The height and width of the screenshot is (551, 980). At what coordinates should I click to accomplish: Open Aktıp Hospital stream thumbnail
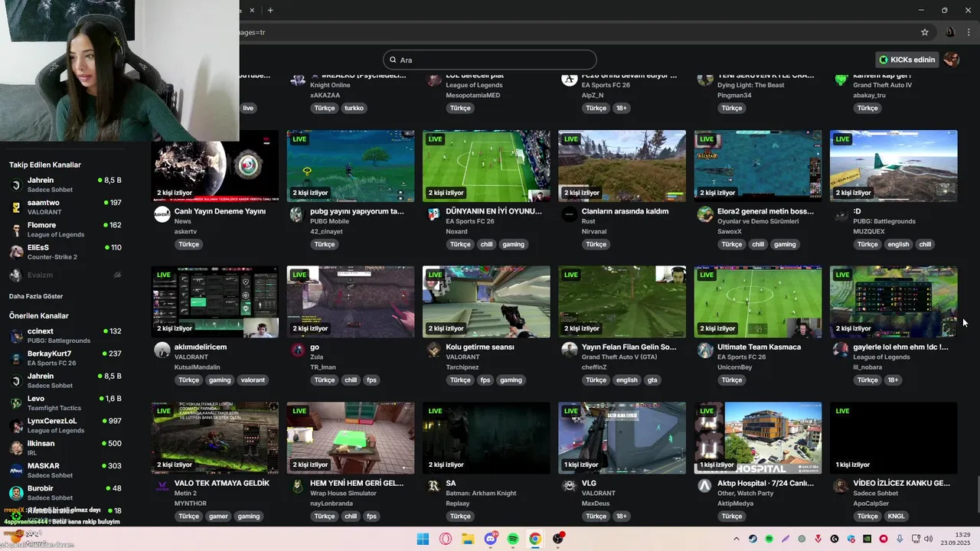(758, 438)
